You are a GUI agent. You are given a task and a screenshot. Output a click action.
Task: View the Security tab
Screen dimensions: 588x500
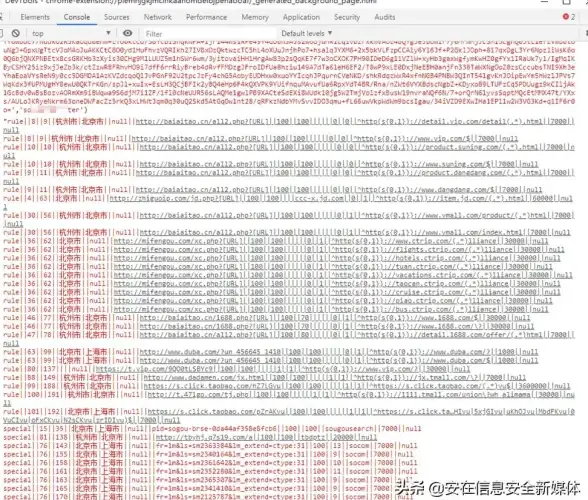347,17
